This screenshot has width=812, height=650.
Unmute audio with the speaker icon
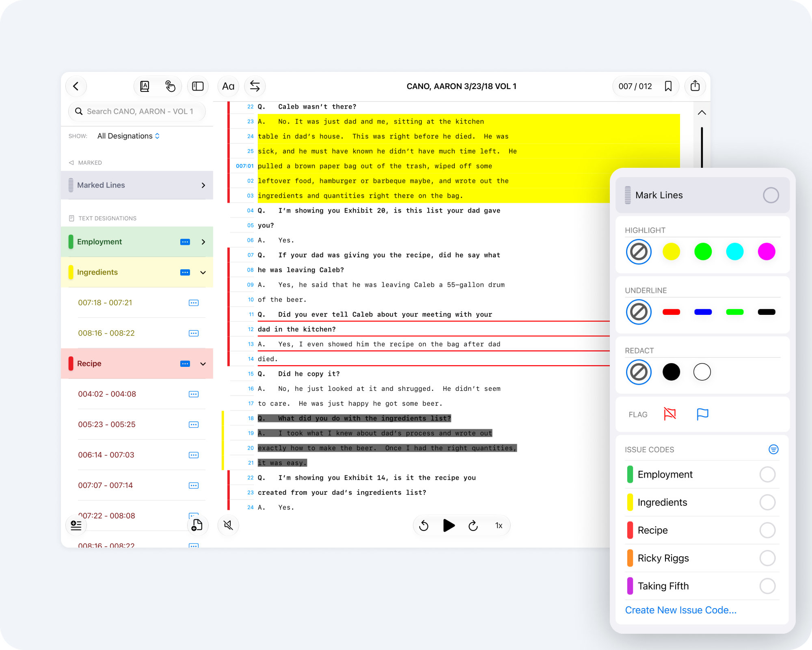tap(228, 525)
